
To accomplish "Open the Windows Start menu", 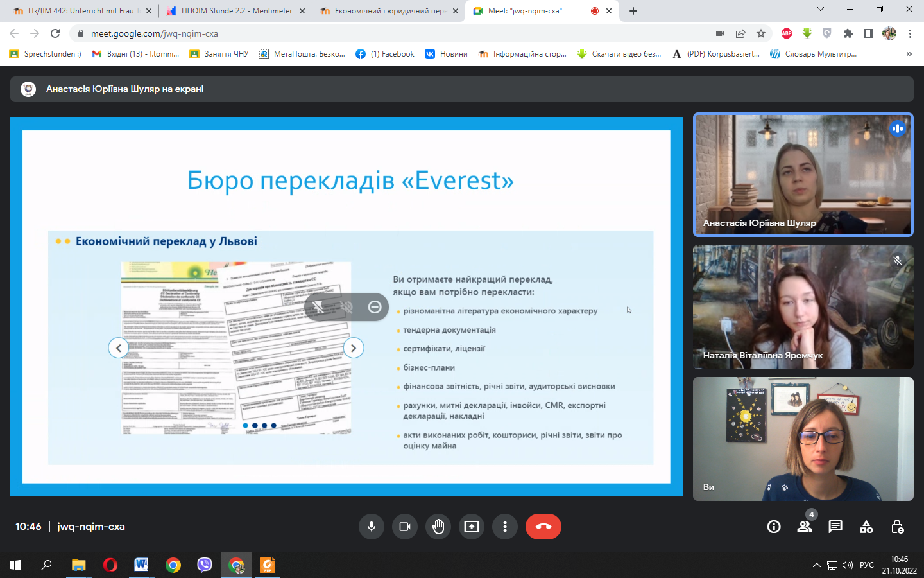I will (15, 565).
